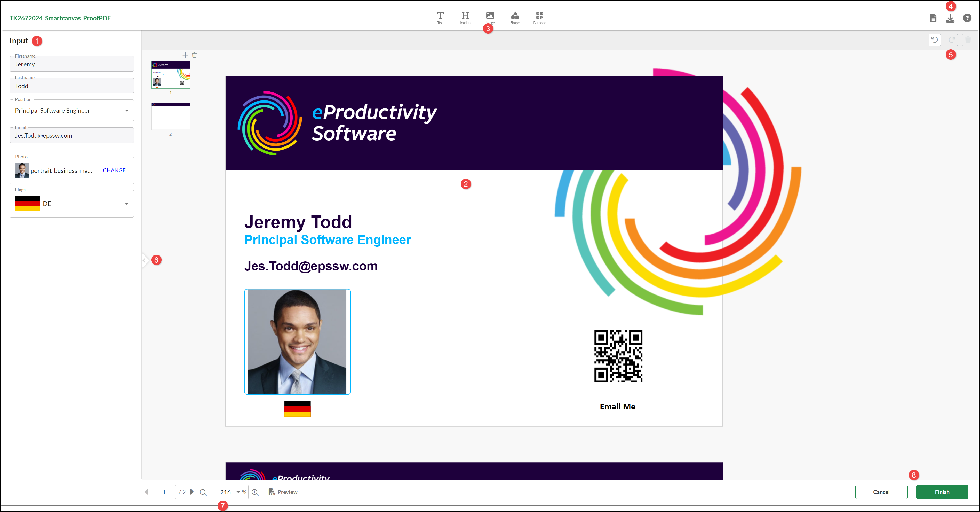The width and height of the screenshot is (980, 512).
Task: Select the Shape tool
Action: [514, 18]
